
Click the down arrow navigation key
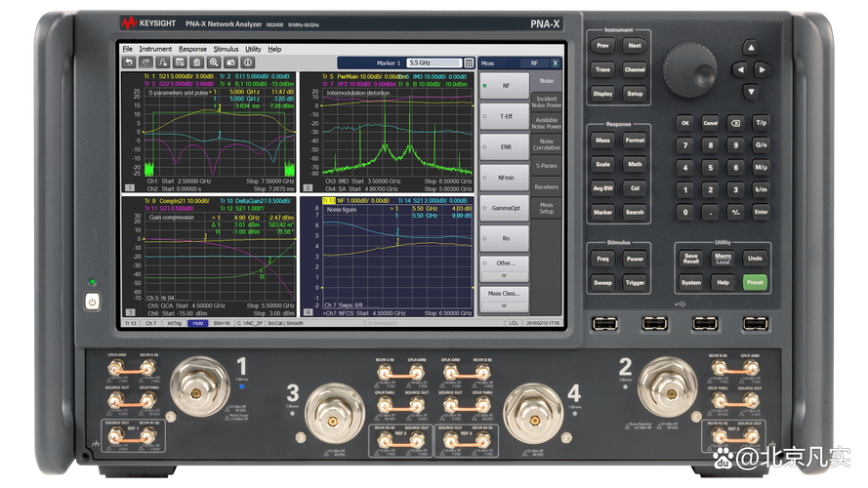click(x=751, y=92)
